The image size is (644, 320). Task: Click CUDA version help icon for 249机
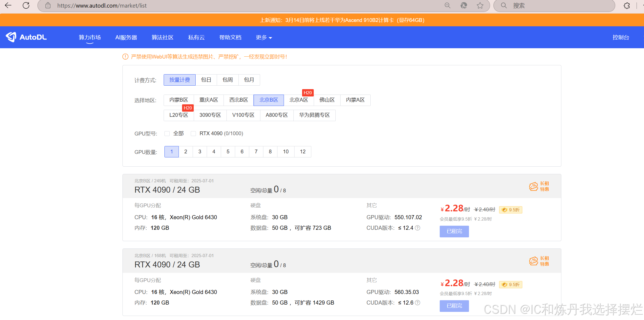click(x=418, y=228)
